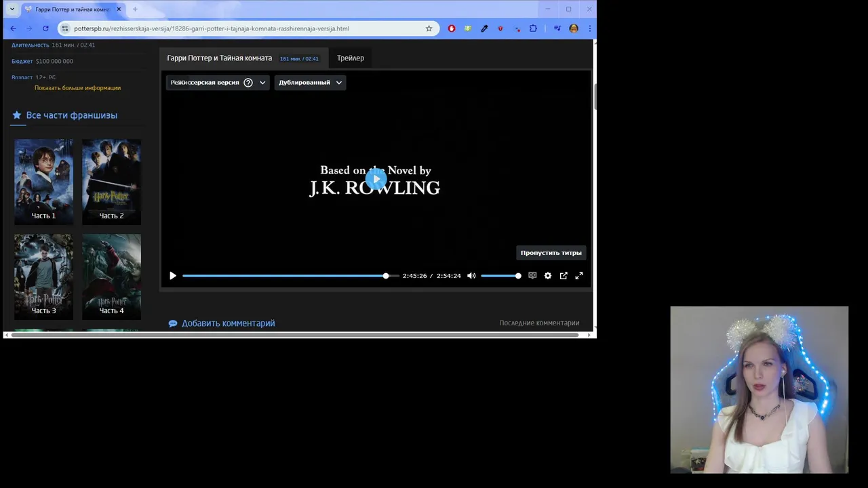
Task: Open the Дублированный audio dropdown
Action: point(310,83)
